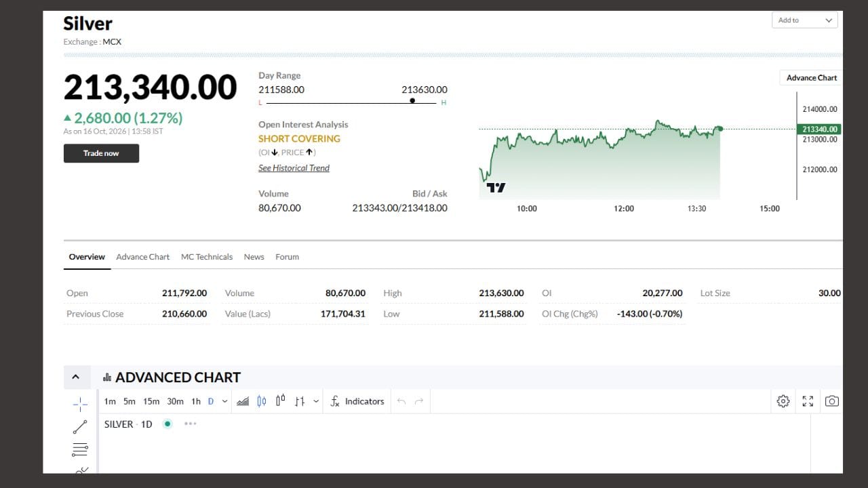Screen dimensions: 868x488
Task: Expand the Add to dropdown
Action: point(805,20)
